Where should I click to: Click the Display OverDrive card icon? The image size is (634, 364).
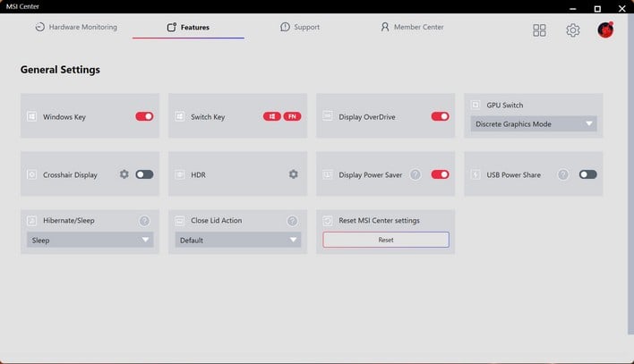coord(328,116)
